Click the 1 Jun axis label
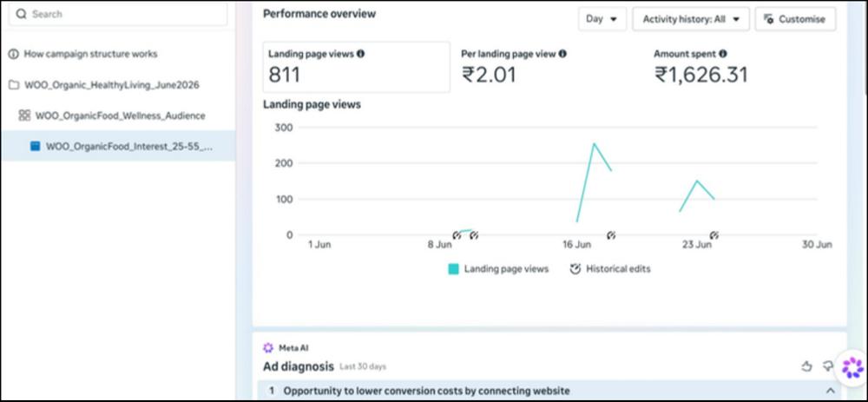Image resolution: width=868 pixels, height=402 pixels. (319, 244)
